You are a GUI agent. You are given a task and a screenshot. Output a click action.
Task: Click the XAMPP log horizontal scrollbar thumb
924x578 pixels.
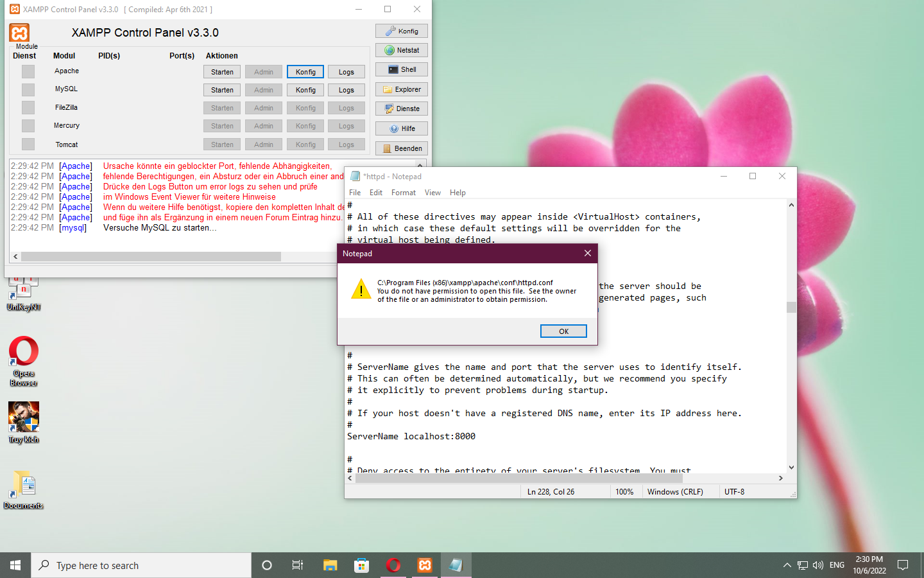(151, 256)
